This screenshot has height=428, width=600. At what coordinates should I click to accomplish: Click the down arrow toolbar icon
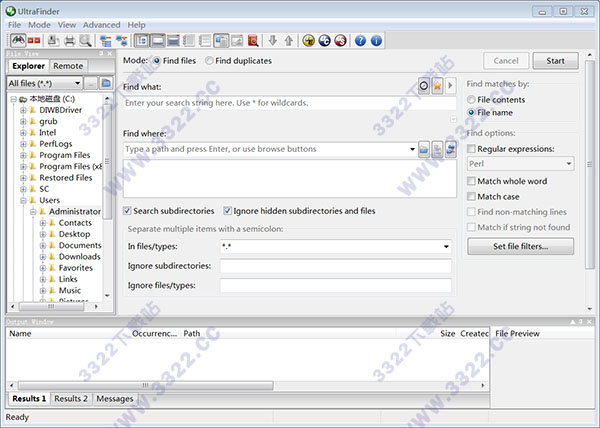(x=272, y=41)
